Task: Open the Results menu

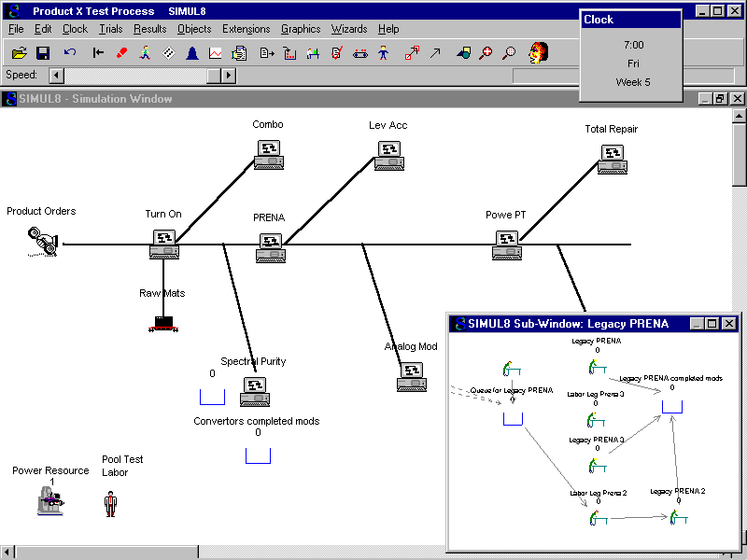Action: [x=150, y=29]
